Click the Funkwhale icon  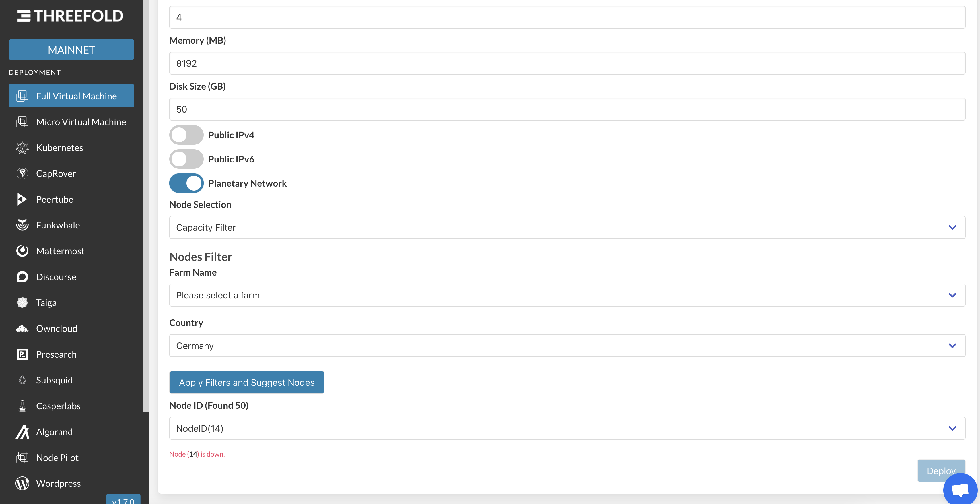(x=22, y=225)
